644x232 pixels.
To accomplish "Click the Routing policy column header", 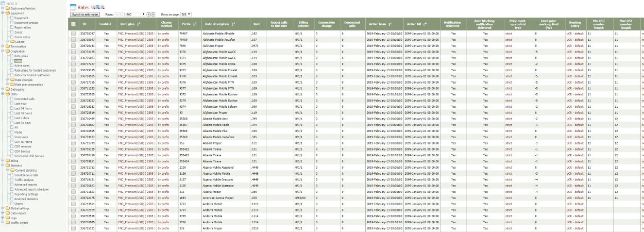I will point(574,24).
